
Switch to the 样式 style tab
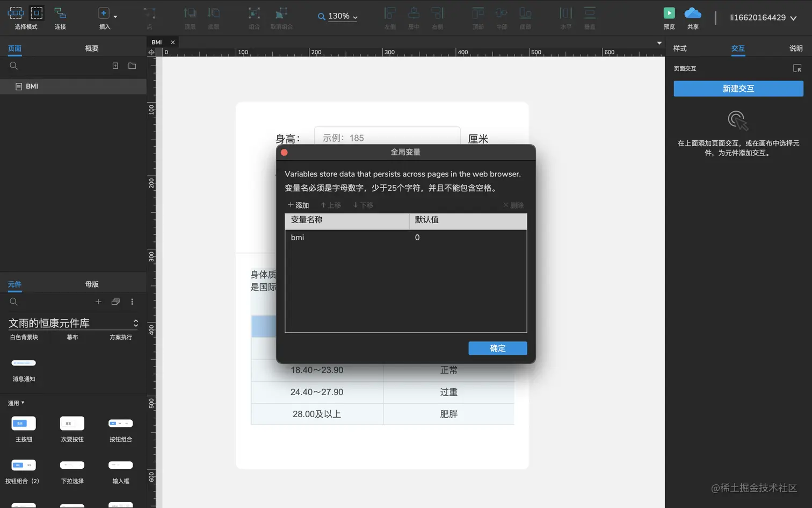point(680,48)
